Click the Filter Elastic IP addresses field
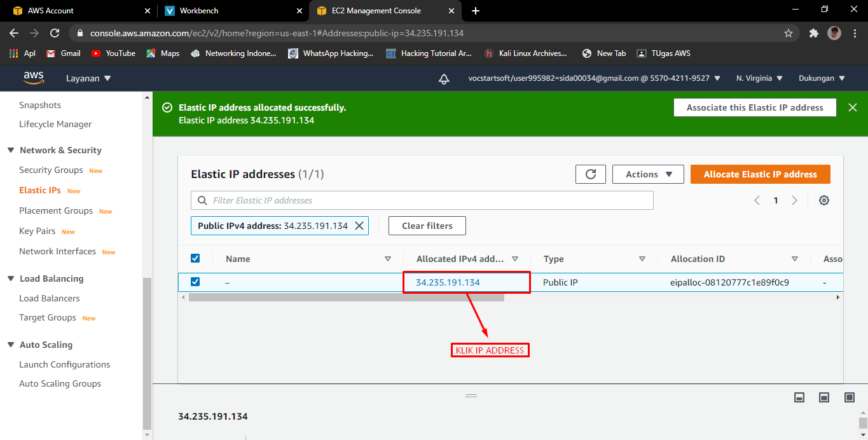This screenshot has height=440, width=868. coord(422,200)
